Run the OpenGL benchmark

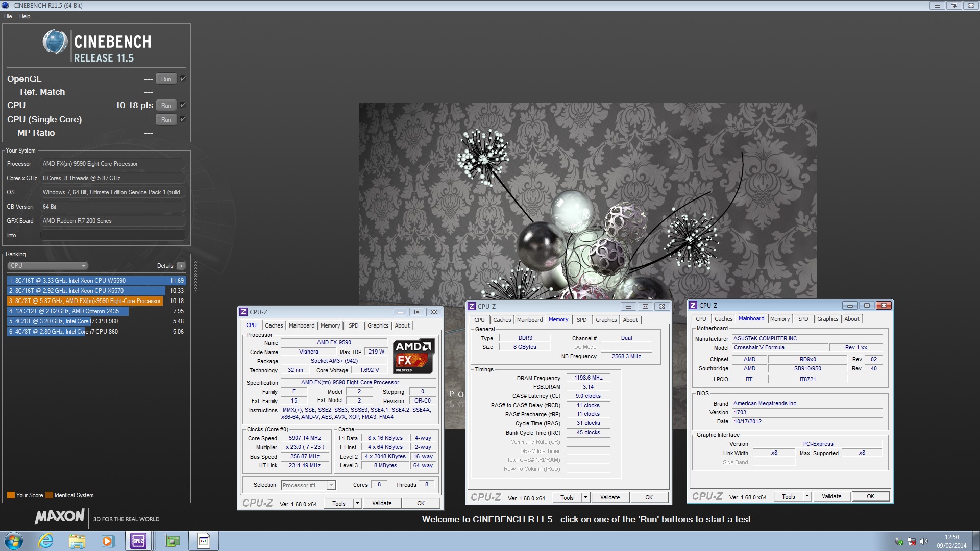coord(166,79)
